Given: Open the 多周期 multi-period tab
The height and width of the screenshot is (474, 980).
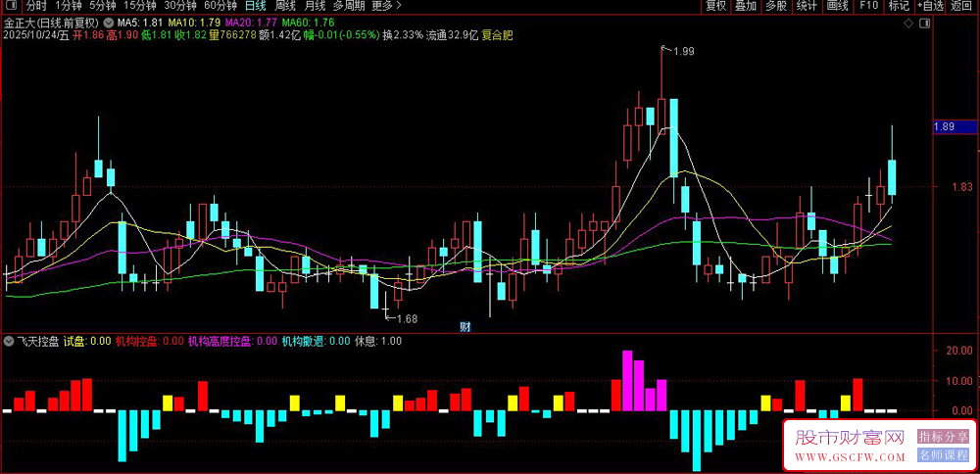Looking at the screenshot, I should point(348,6).
